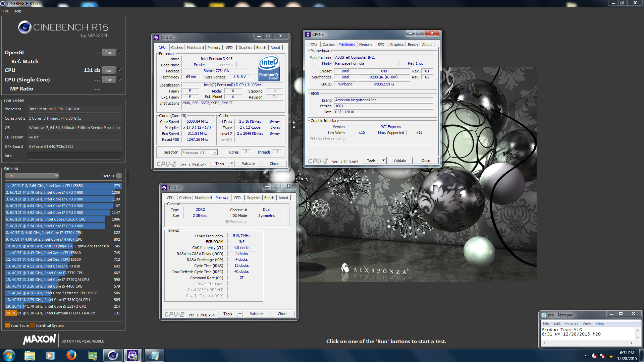Screen dimensions: 644x362
Task: Click Tools button in CPU-Z Memory window
Action: coord(228,314)
